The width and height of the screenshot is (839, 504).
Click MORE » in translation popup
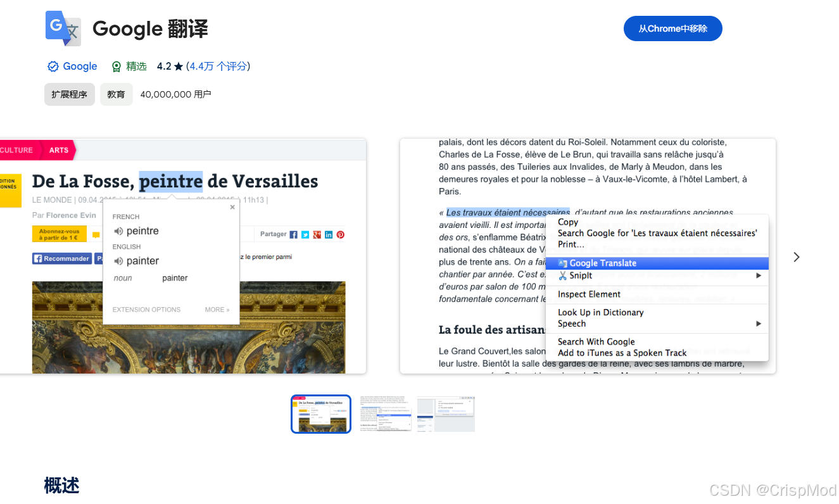tap(217, 310)
